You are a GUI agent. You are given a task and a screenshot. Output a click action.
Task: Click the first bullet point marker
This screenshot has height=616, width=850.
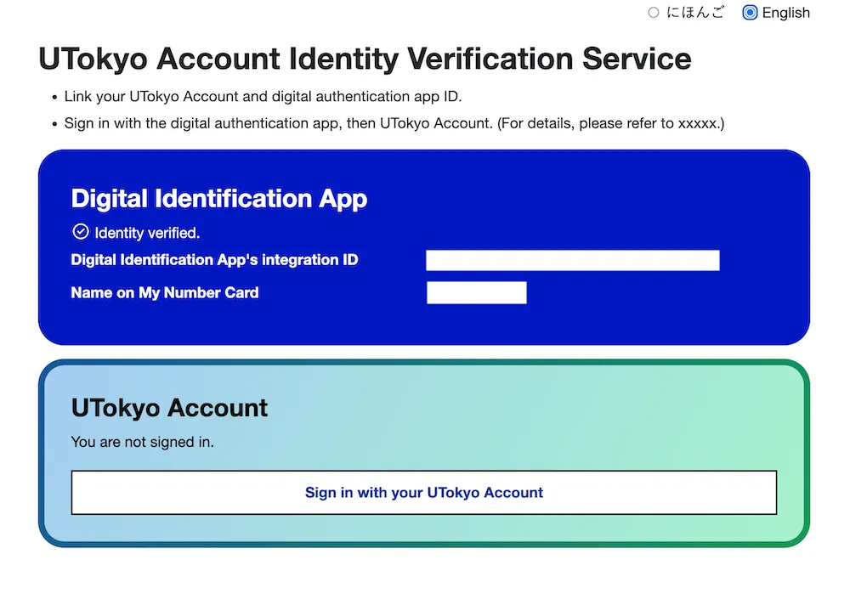click(54, 98)
